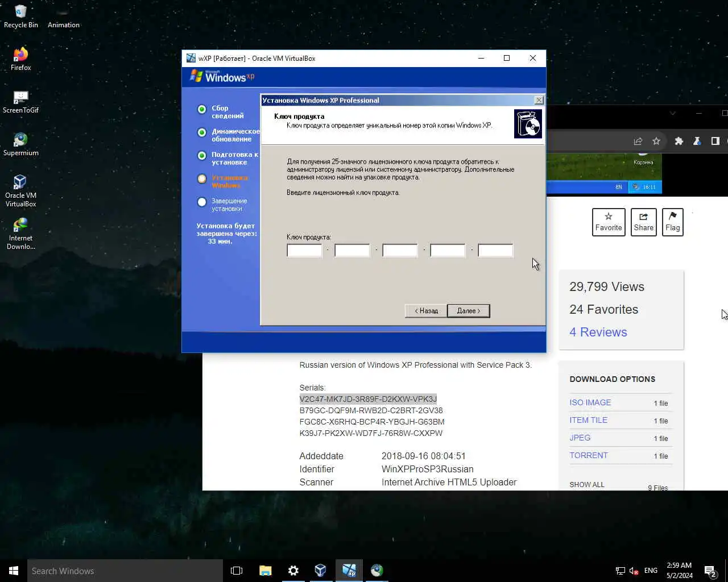Open the ISO IMAGE download option
The height and width of the screenshot is (582, 728).
[590, 402]
